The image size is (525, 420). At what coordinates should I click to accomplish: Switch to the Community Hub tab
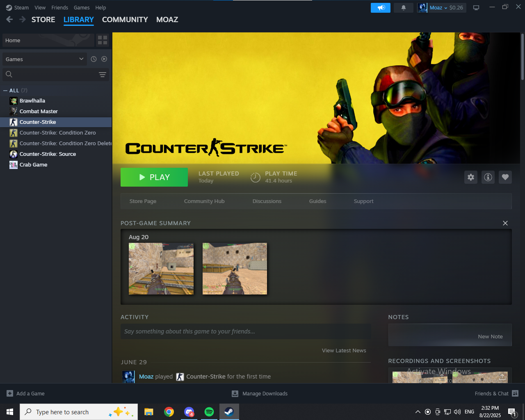[x=204, y=201]
